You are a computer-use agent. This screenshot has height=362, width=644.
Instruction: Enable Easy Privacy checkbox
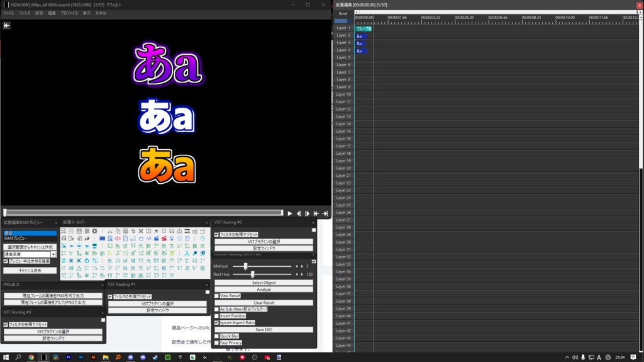(217, 342)
